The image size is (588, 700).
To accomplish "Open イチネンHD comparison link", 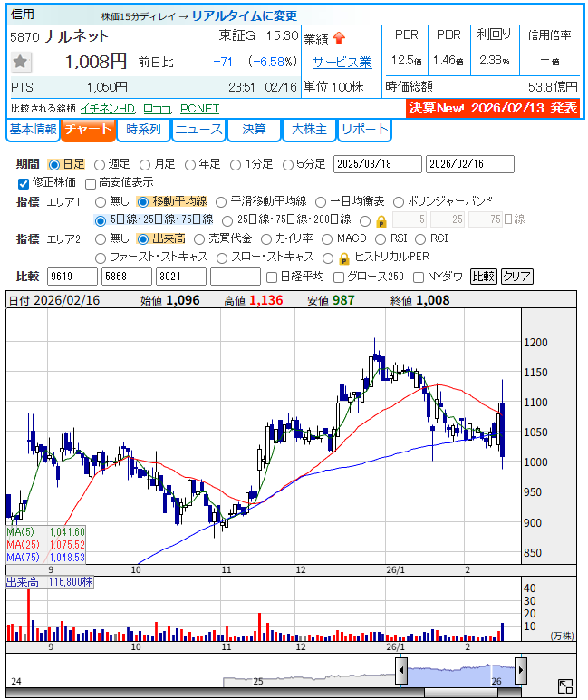I will coord(108,109).
